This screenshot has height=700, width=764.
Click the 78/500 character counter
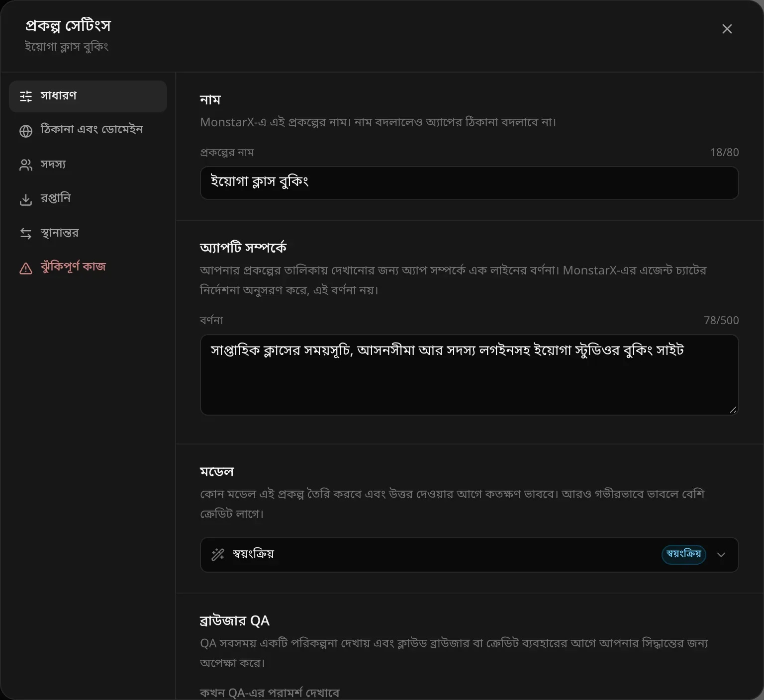pos(721,320)
